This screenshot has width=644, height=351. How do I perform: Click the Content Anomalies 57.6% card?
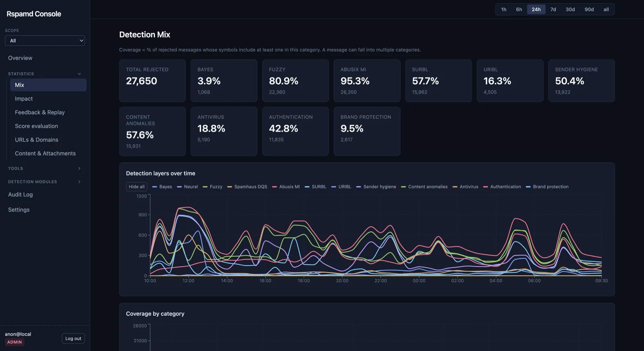[152, 131]
